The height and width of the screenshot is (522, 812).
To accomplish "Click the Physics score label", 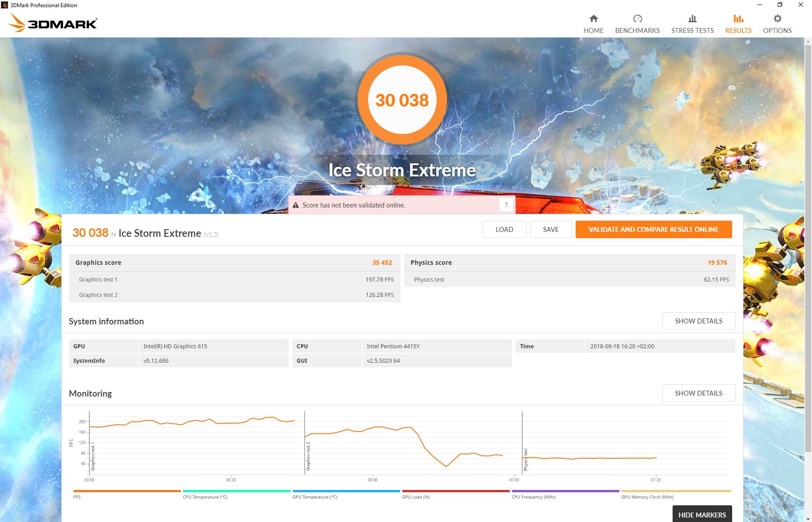I will (431, 263).
